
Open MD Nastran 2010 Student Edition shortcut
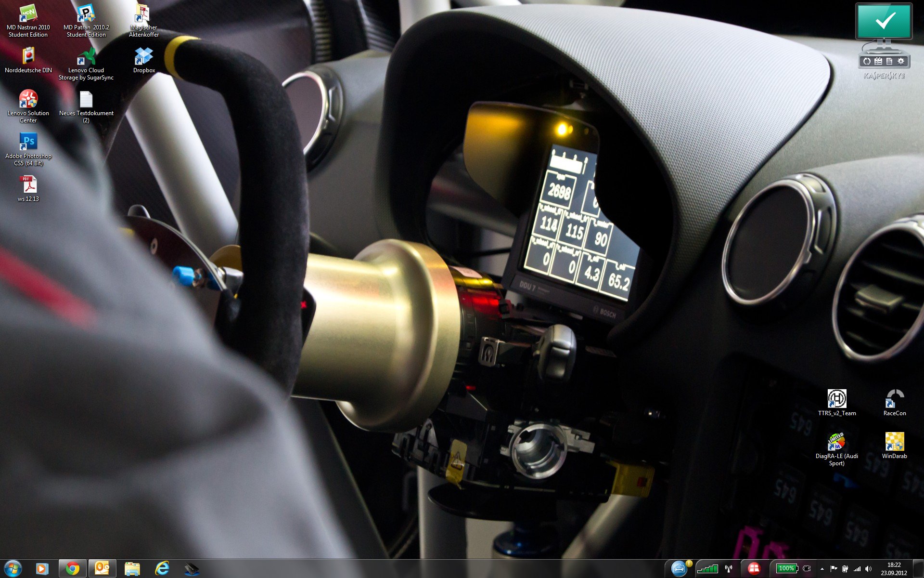[x=28, y=21]
